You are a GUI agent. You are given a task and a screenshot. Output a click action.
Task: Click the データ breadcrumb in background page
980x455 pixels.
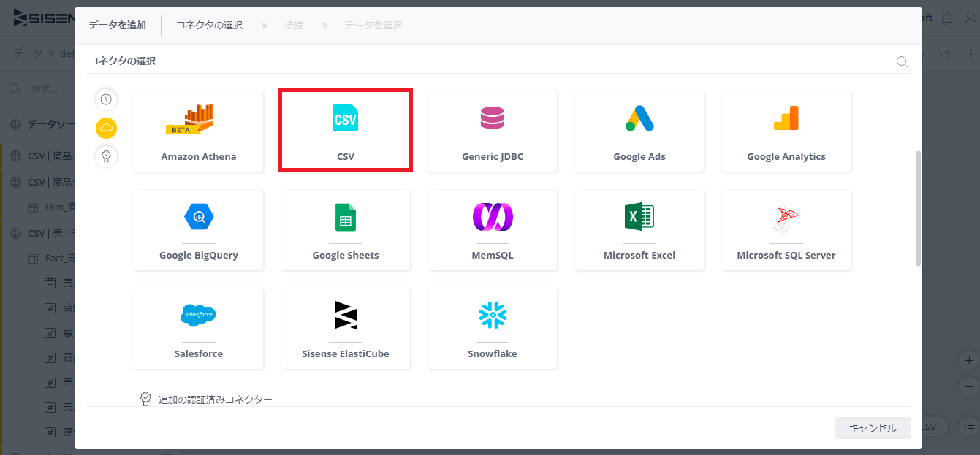tap(28, 53)
